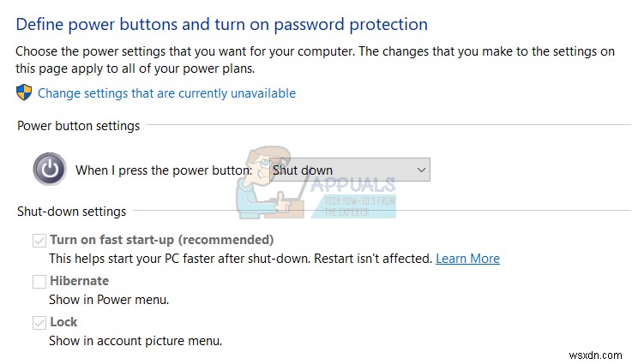The height and width of the screenshot is (364, 632).
Task: Open the power button action combo box
Action: (x=348, y=170)
